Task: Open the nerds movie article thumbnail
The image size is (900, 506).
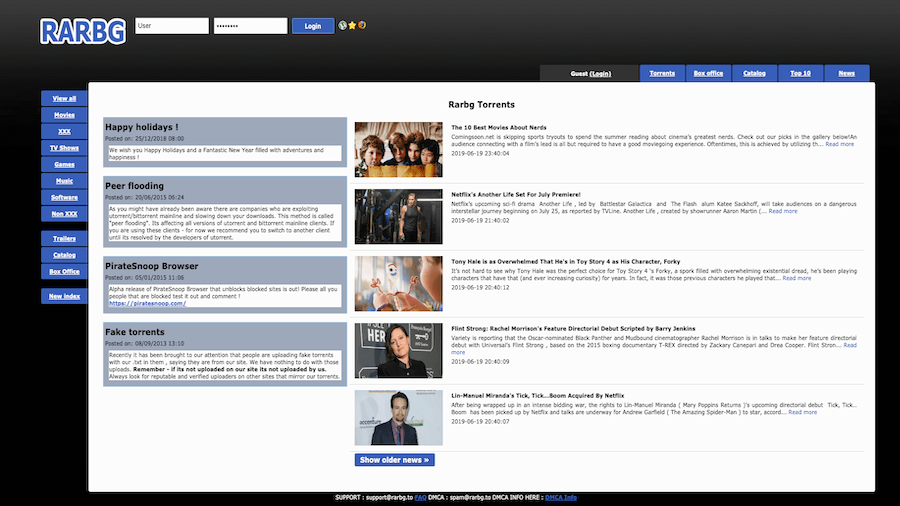Action: pyautogui.click(x=398, y=149)
